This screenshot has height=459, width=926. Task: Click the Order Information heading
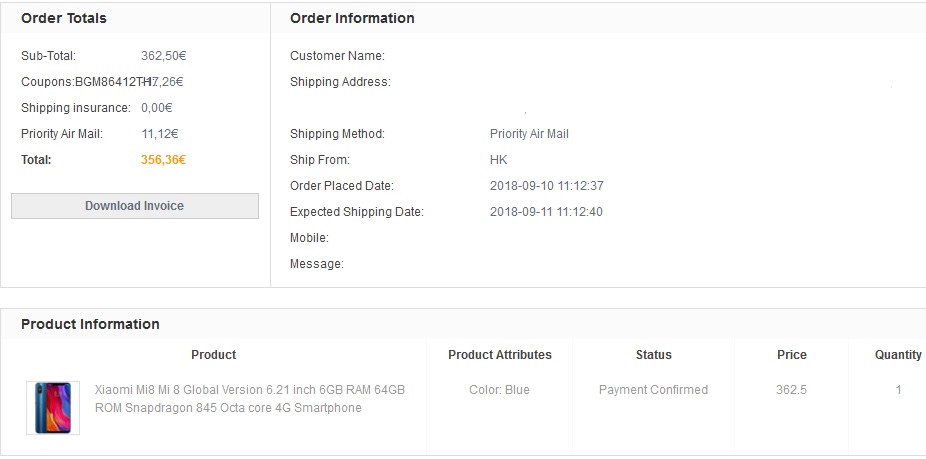pos(352,18)
